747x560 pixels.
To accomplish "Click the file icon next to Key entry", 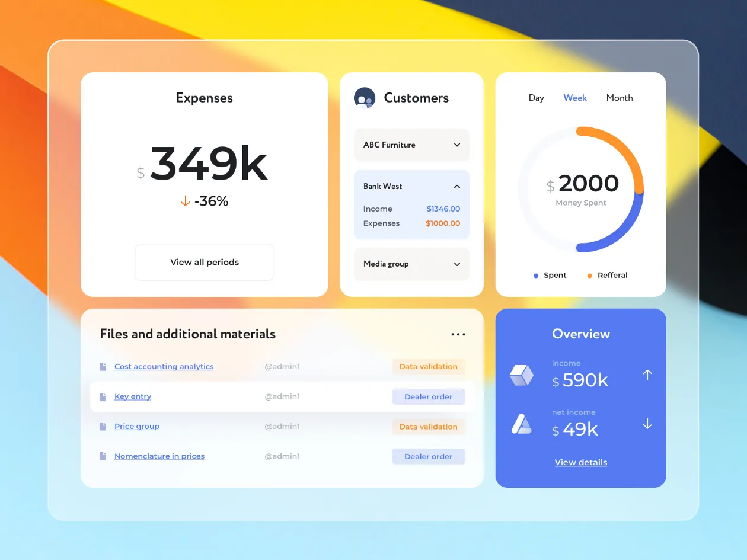I will click(103, 396).
